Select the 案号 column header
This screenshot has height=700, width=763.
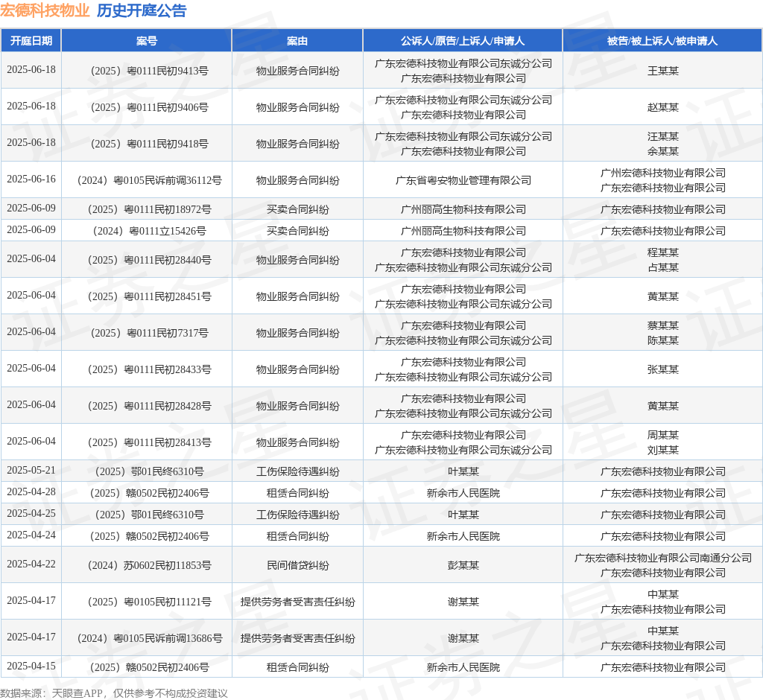(147, 41)
